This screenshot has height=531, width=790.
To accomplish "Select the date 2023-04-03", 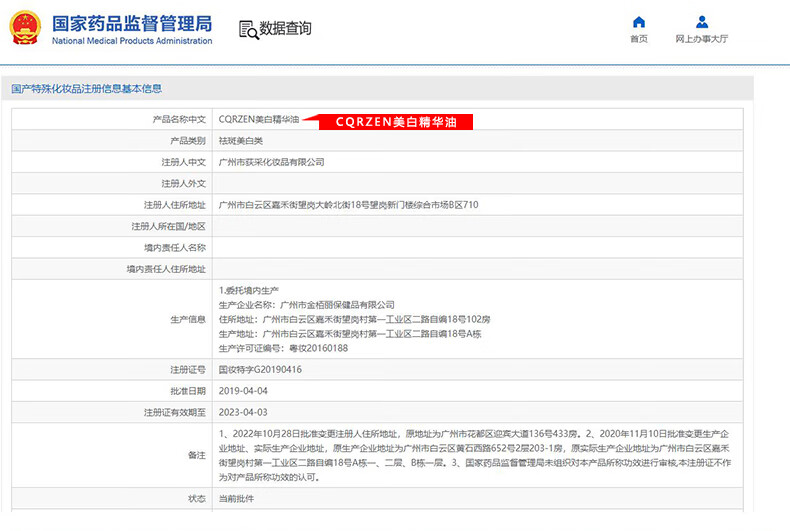I will pos(243,413).
